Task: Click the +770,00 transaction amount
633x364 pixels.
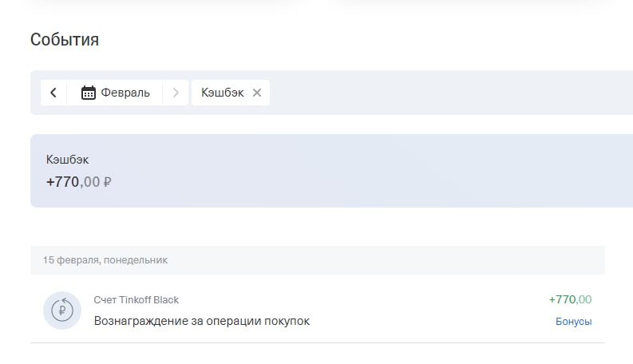Action: coord(570,299)
